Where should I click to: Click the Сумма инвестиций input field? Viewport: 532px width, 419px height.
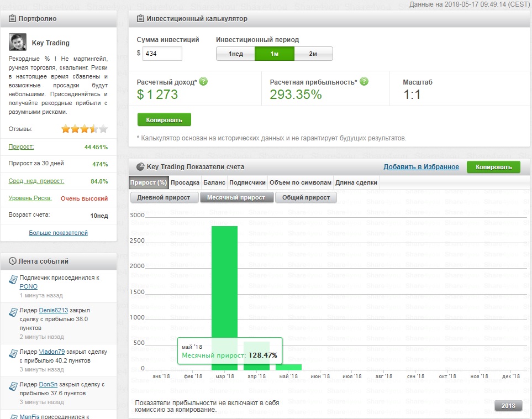(x=162, y=54)
